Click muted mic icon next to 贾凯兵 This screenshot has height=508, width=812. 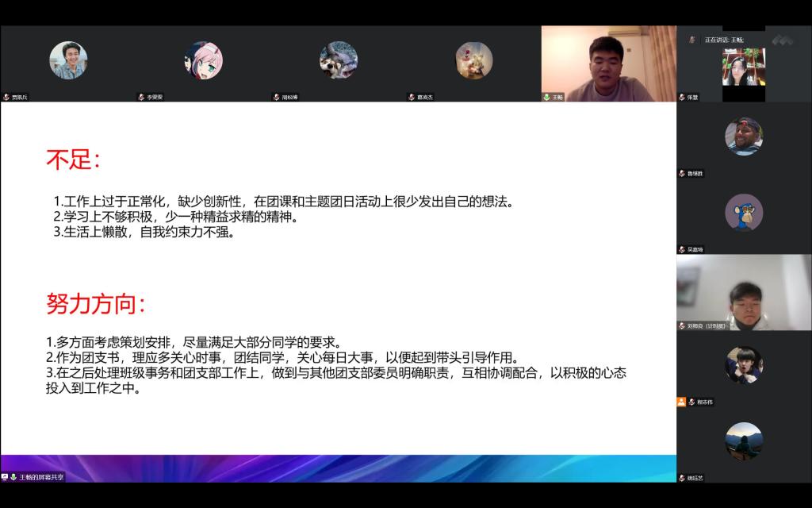pos(6,98)
